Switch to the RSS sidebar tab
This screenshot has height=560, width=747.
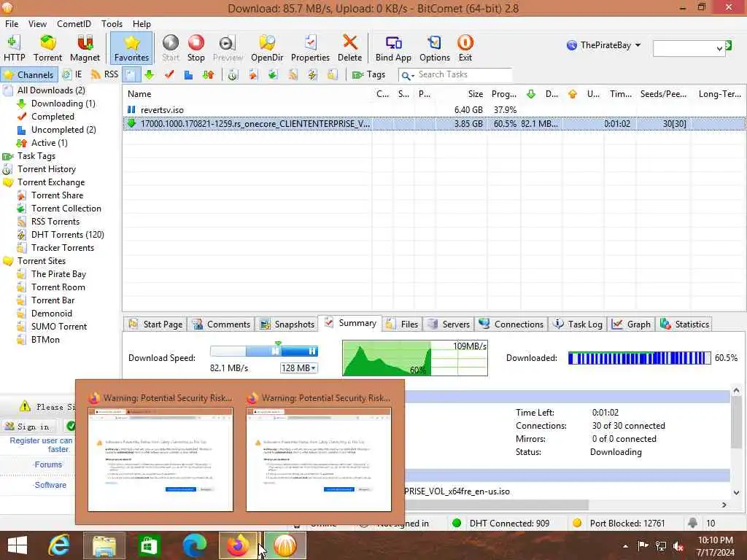(104, 75)
